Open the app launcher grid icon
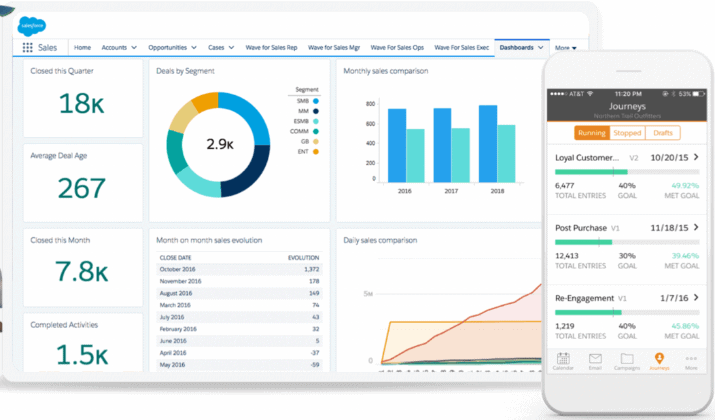The width and height of the screenshot is (715, 420). [x=27, y=47]
